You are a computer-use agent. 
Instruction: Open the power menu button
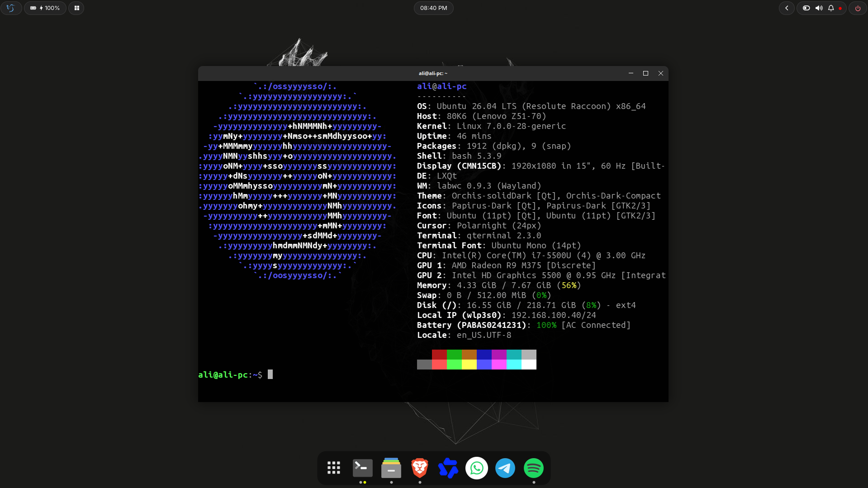pyautogui.click(x=858, y=8)
